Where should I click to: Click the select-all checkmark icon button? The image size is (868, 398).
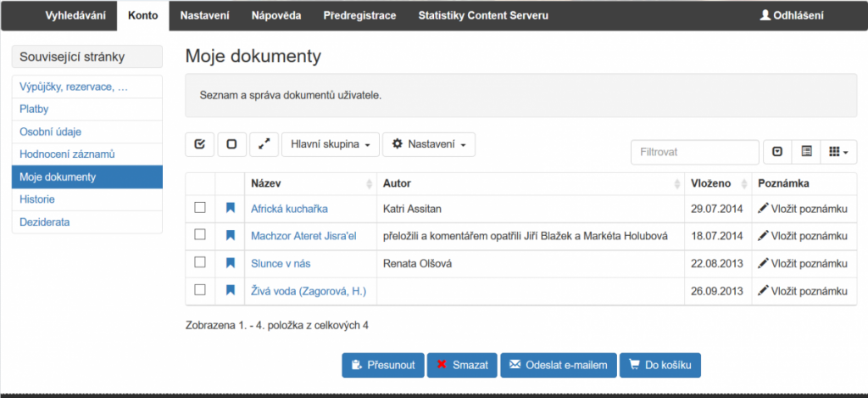199,144
